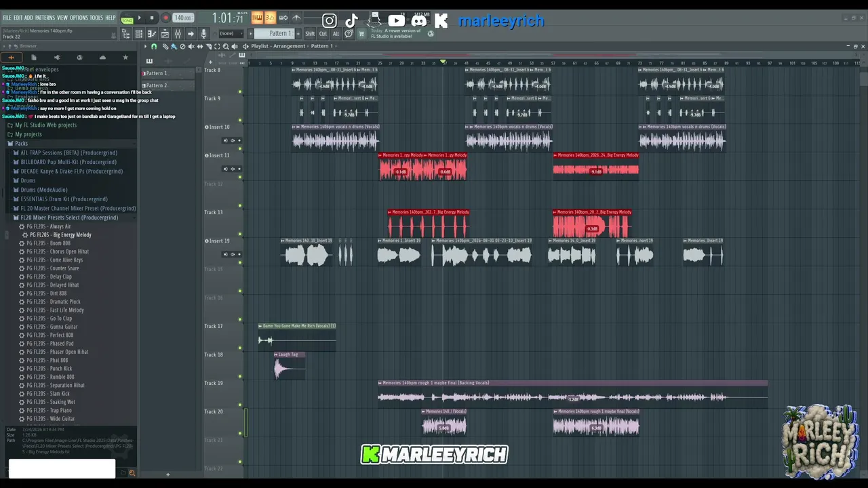Image resolution: width=868 pixels, height=488 pixels.
Task: Toggle Song/Pattern mode switch
Action: point(127,18)
